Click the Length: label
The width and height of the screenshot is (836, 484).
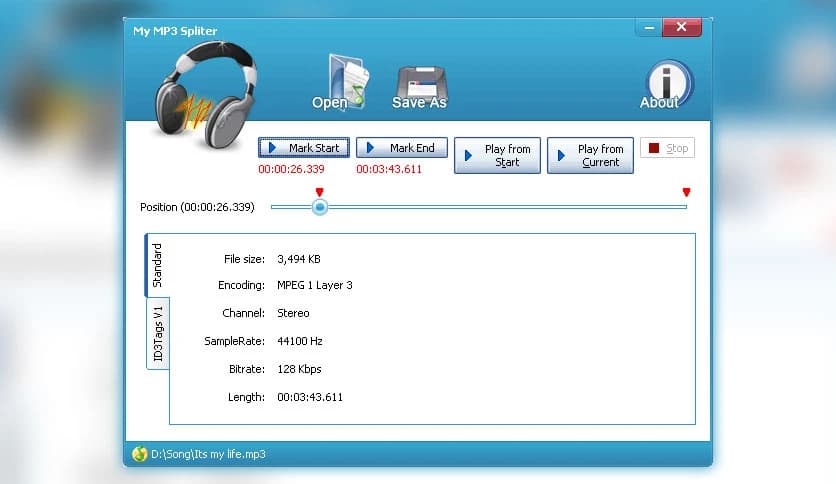click(x=246, y=397)
